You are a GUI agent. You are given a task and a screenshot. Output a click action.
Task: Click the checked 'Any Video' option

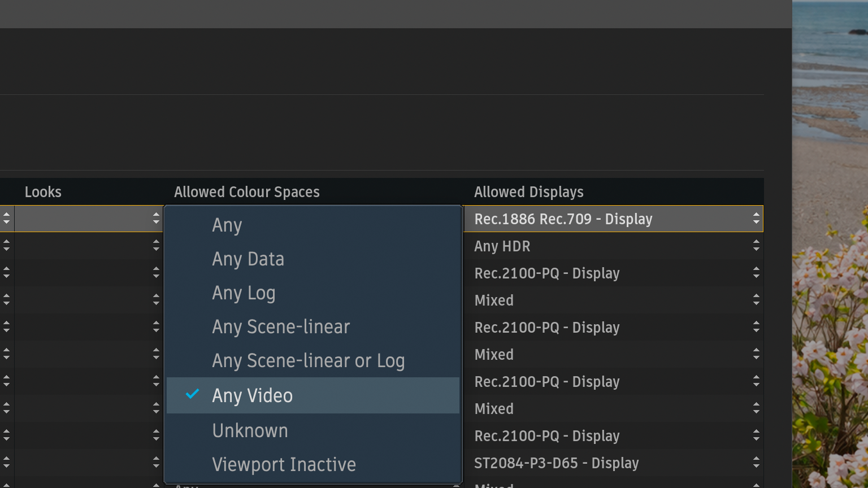[x=253, y=395]
